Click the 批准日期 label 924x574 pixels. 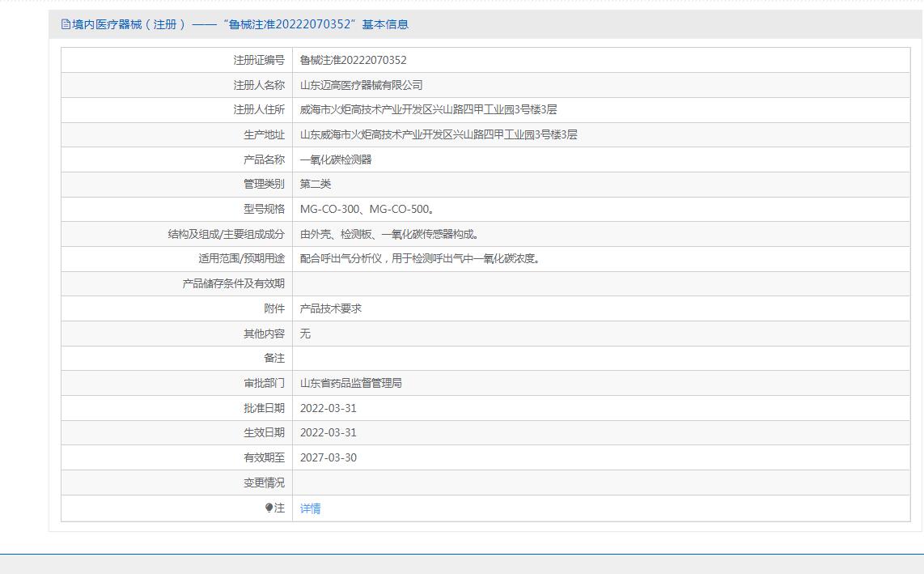(x=264, y=408)
